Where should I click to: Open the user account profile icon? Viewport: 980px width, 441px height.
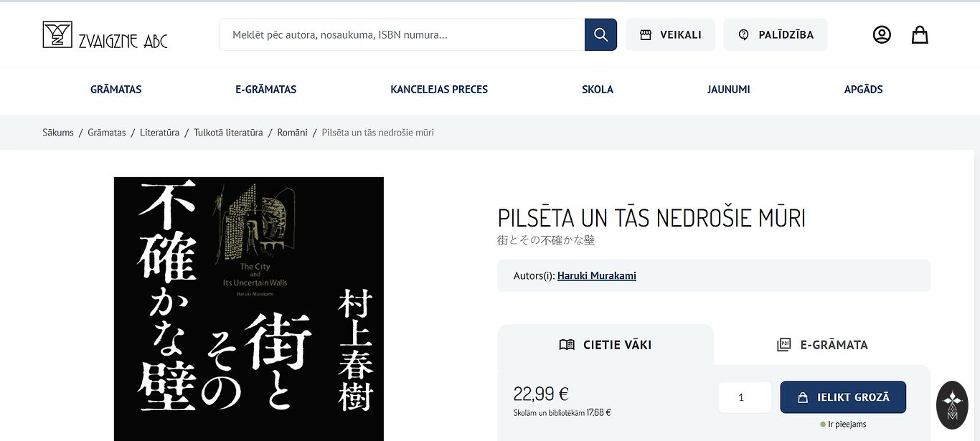[x=882, y=34]
